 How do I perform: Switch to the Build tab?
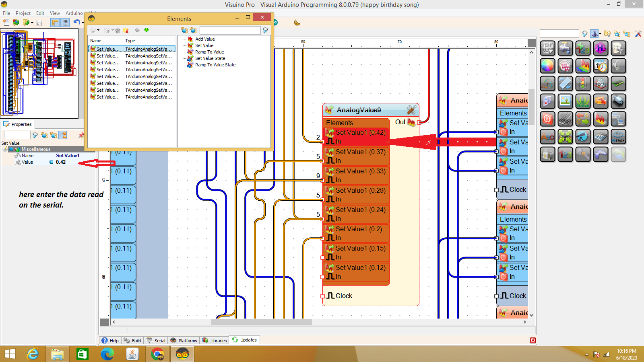132,340
